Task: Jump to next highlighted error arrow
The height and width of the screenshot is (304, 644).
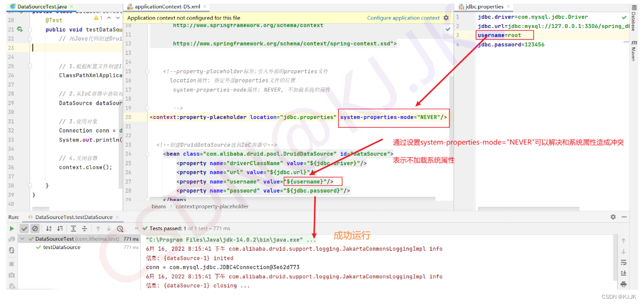Action: [118, 18]
